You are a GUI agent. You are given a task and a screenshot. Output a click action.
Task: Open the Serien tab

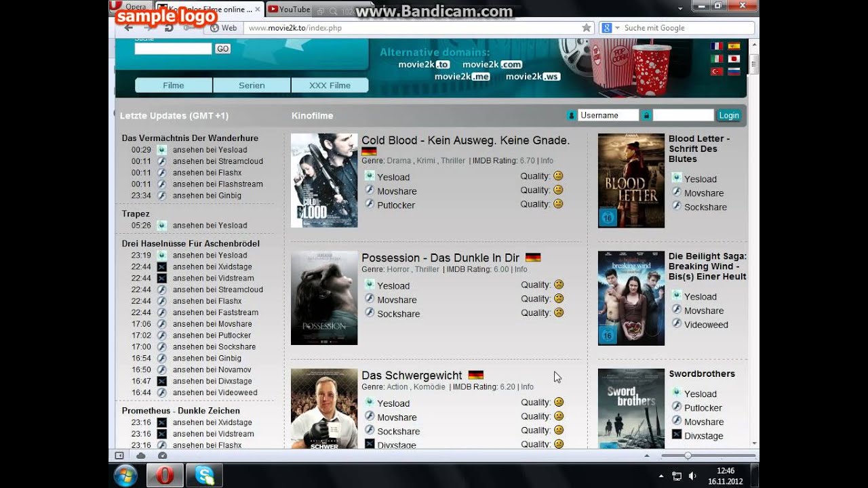pos(252,85)
